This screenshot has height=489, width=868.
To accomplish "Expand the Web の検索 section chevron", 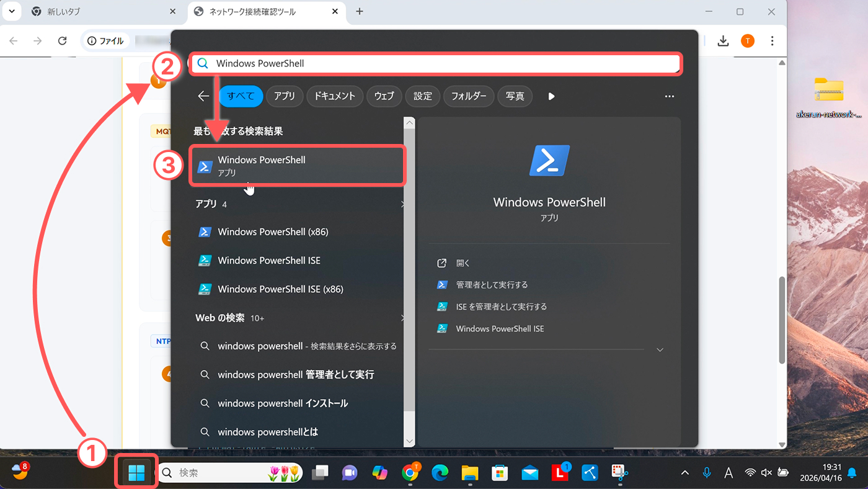I will (x=402, y=318).
